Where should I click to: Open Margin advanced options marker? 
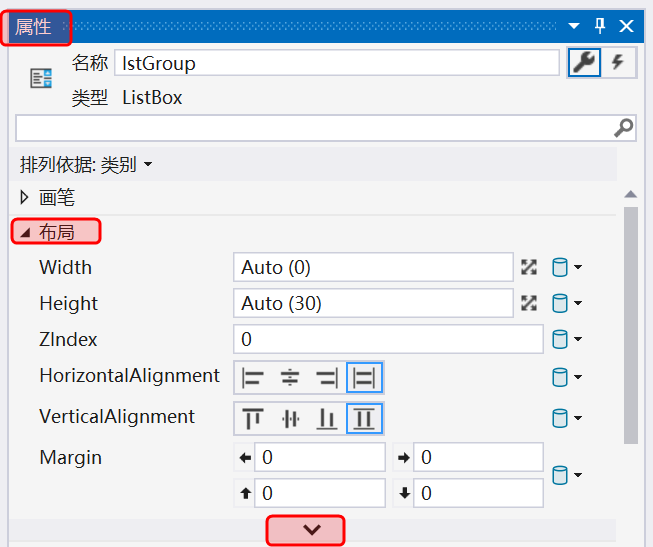[x=566, y=475]
